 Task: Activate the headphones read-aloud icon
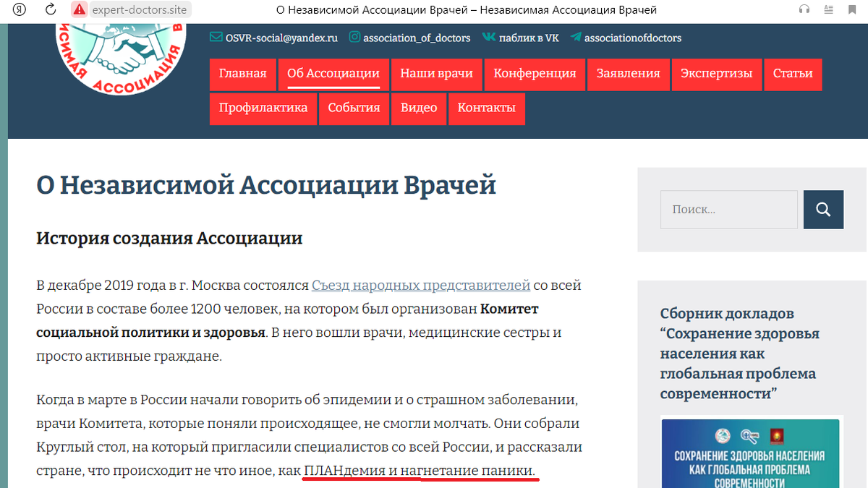pyautogui.click(x=804, y=10)
